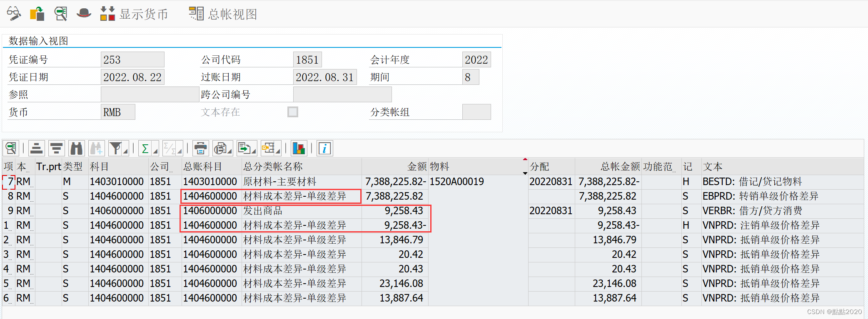
Task: Click the colored bar chart graphic icon
Action: coord(299,148)
